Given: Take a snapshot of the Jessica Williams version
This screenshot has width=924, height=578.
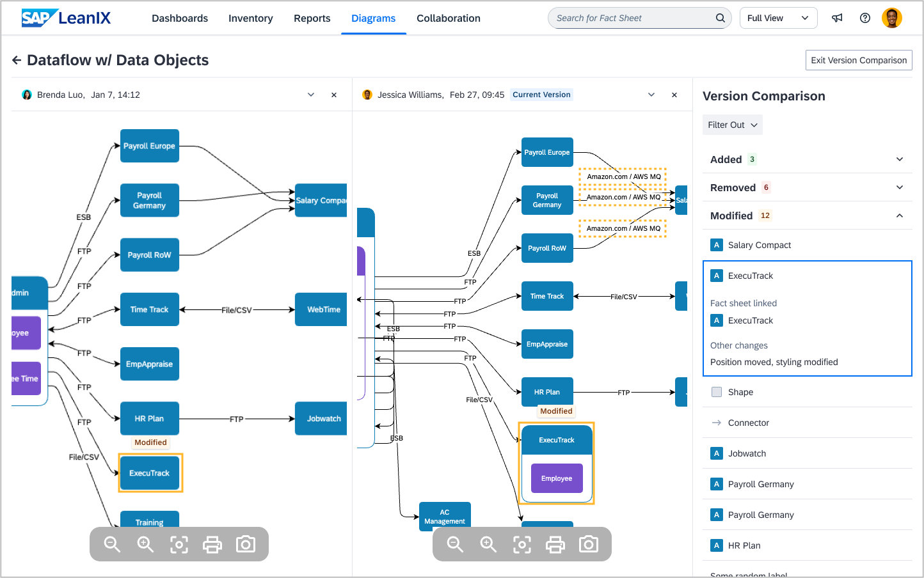Looking at the screenshot, I should 589,544.
